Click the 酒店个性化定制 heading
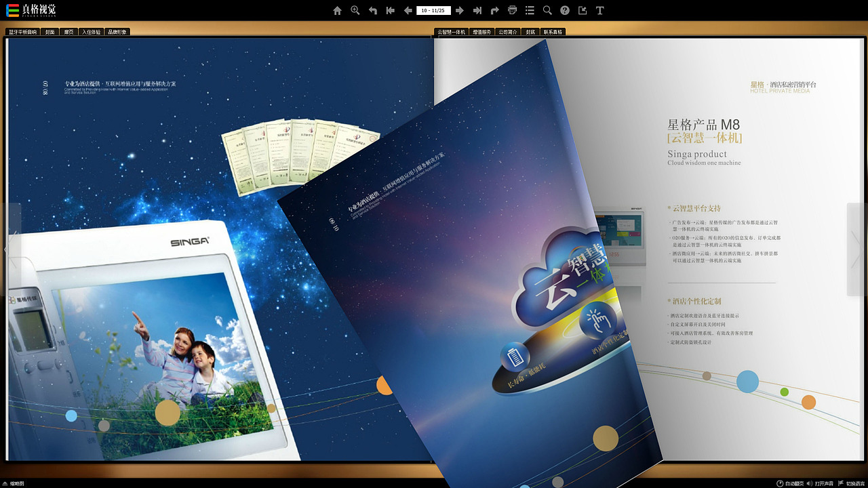Viewport: 868px width, 488px height. [x=694, y=301]
